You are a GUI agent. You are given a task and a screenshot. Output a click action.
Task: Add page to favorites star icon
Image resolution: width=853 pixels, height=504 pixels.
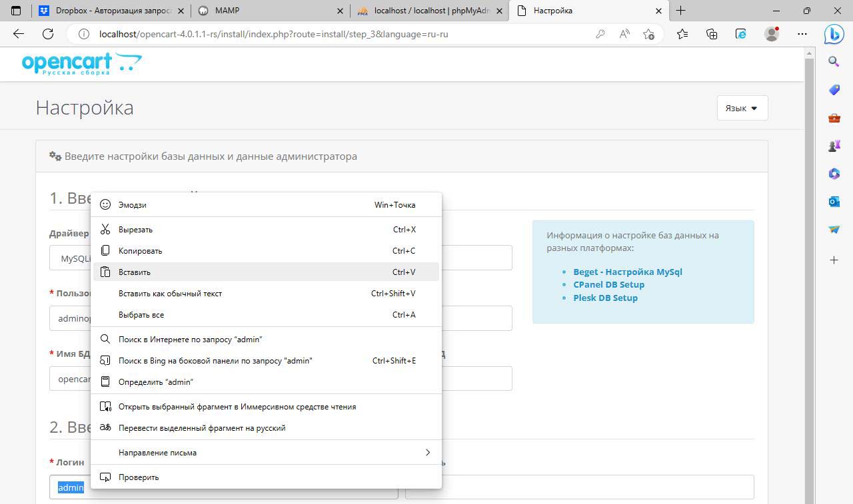point(648,34)
